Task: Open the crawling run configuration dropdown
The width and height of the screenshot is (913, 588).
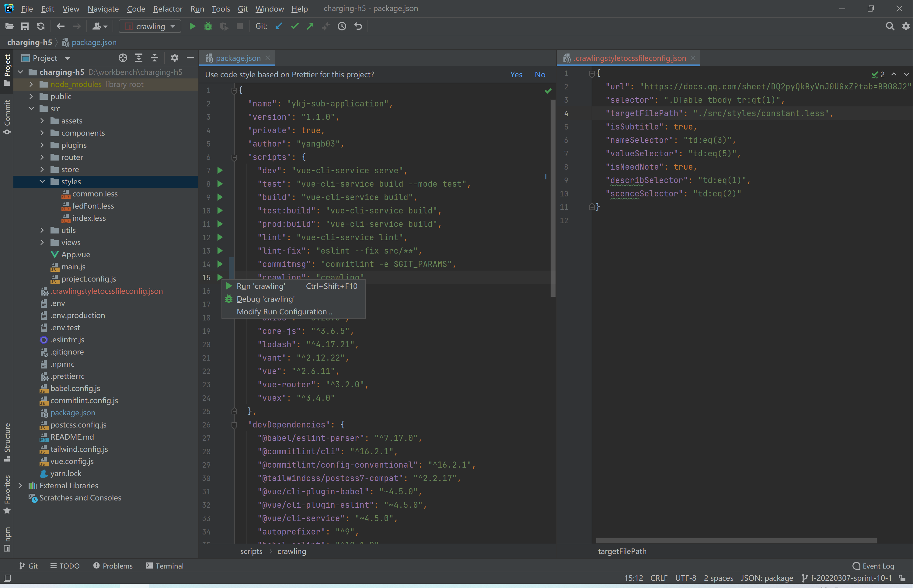Action: coord(150,26)
